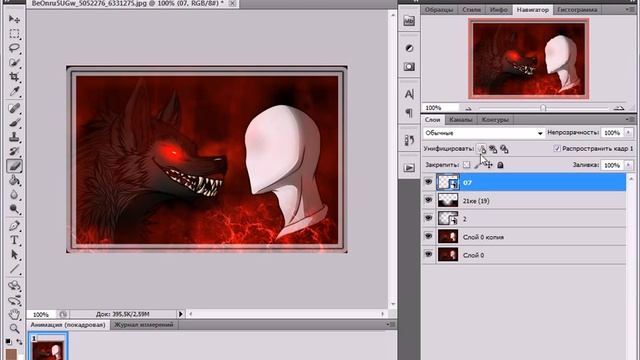Hide layer 21кв (19) eye icon
The width and height of the screenshot is (640, 360).
point(429,200)
